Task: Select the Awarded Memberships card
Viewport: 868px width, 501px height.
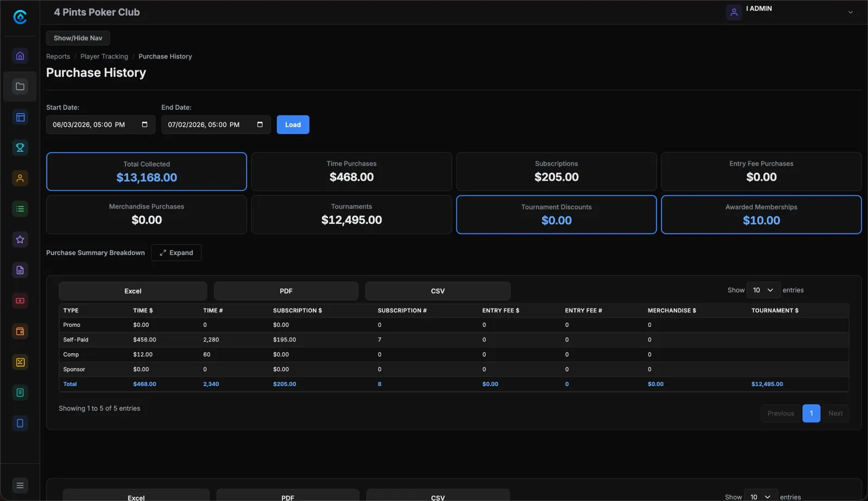Action: (761, 215)
